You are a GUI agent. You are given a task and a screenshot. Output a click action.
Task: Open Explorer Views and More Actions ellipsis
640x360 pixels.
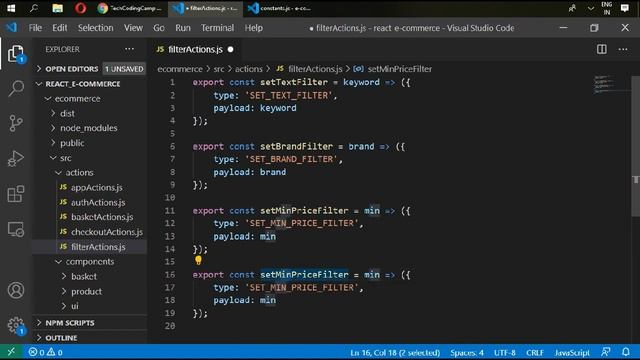coord(129,49)
